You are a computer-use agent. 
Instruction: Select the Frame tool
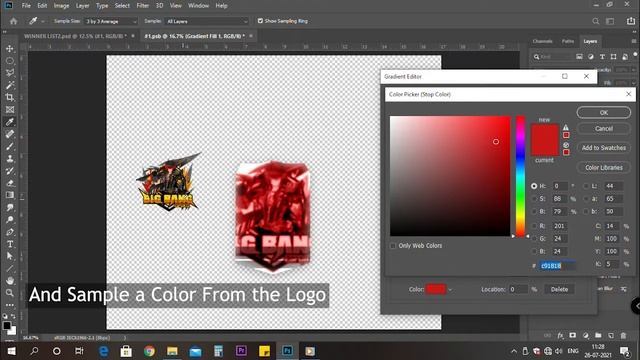pos(10,110)
